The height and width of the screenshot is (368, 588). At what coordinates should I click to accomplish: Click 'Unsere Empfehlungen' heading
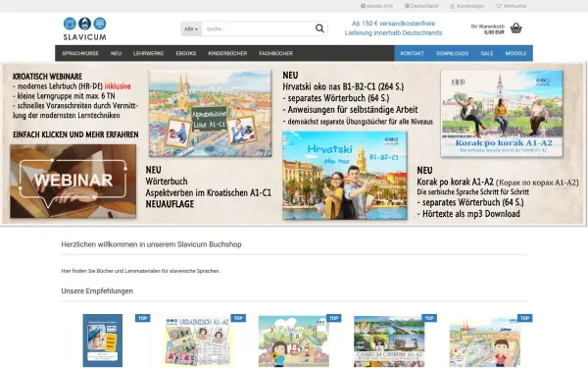coord(97,291)
